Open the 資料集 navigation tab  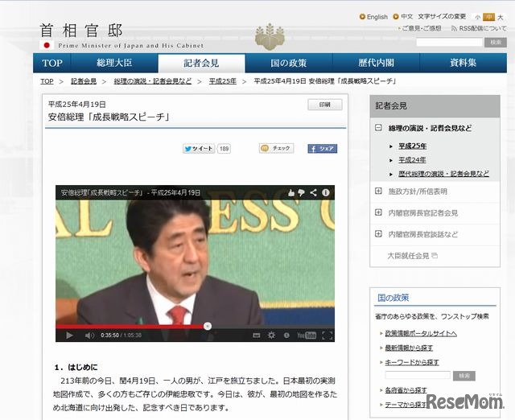tap(463, 63)
